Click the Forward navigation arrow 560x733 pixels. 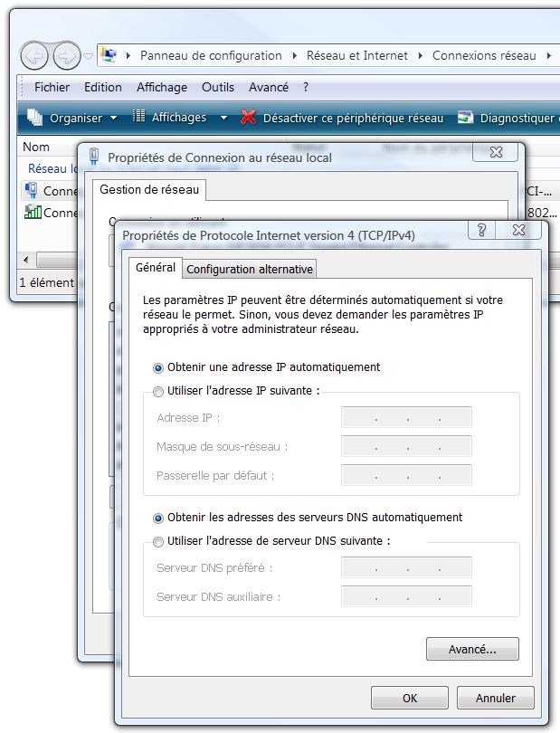coord(66,56)
